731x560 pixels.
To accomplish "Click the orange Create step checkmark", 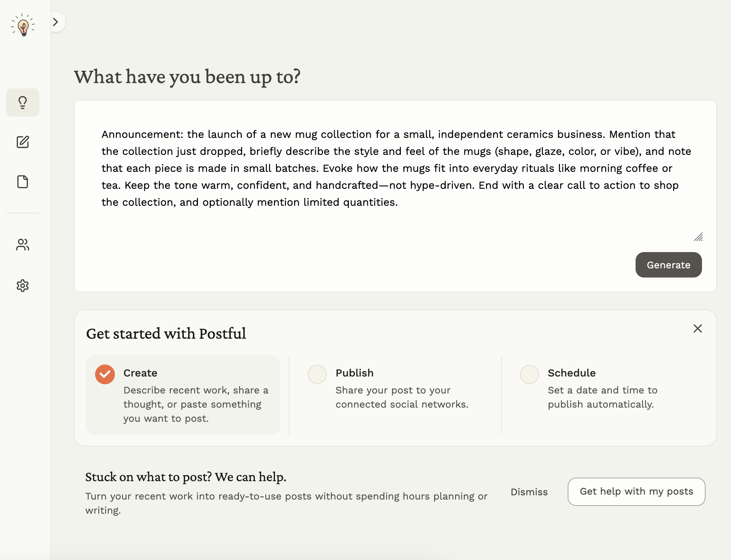I will [x=105, y=374].
